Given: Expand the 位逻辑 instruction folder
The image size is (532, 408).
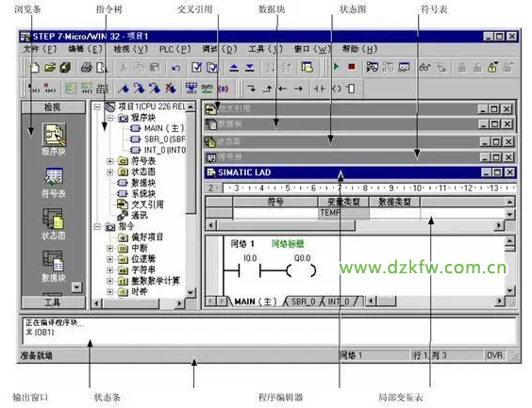Looking at the screenshot, I should pyautogui.click(x=110, y=259).
